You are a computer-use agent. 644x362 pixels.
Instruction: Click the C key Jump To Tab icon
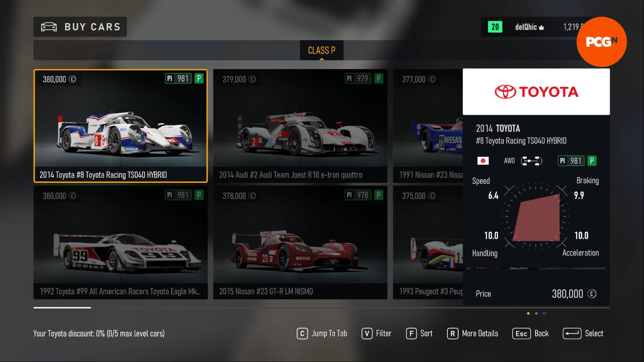pyautogui.click(x=302, y=334)
